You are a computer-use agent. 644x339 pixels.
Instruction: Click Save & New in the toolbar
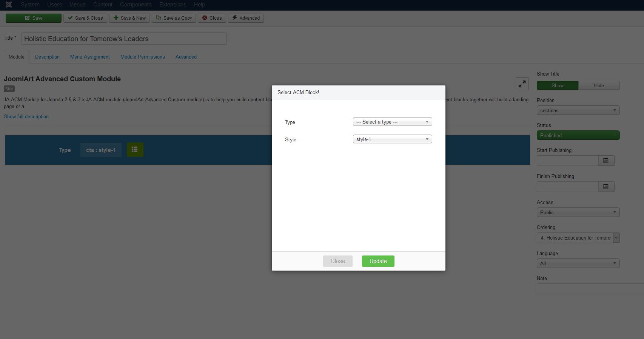coord(129,18)
